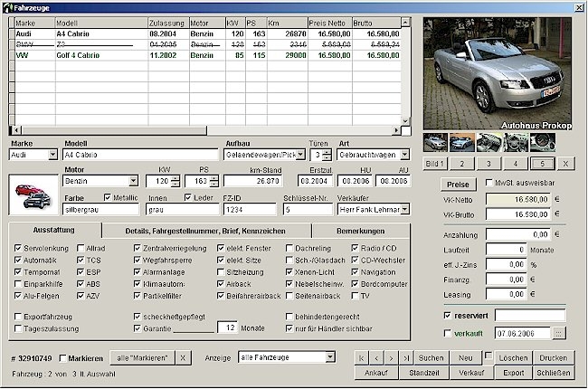Click the cars logo icon beside Motor
Viewport: 588px width, 389px height.
click(31, 194)
